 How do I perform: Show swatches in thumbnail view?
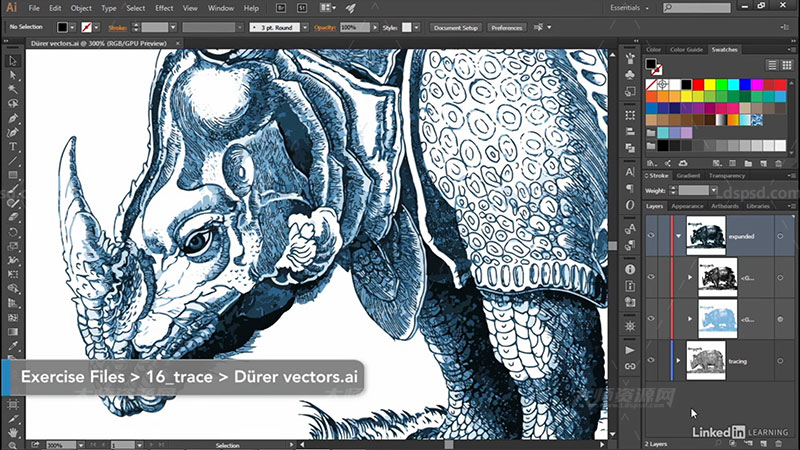[787, 65]
